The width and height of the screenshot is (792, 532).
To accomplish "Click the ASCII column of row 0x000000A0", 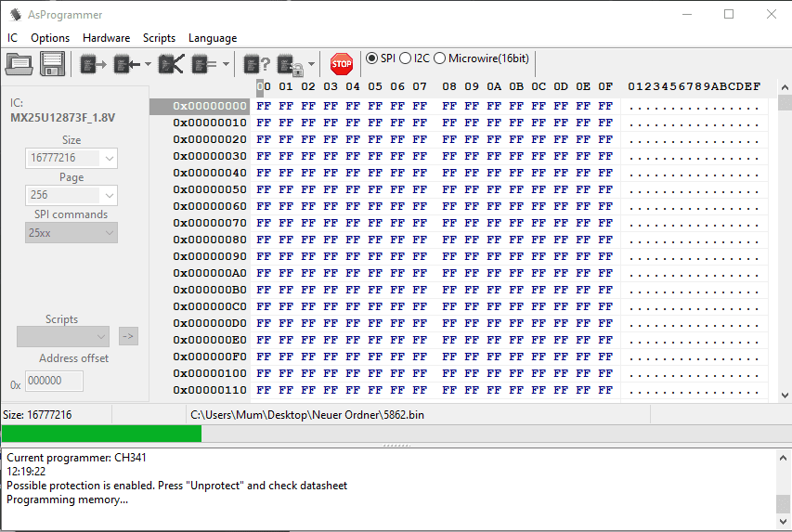I will [695, 273].
